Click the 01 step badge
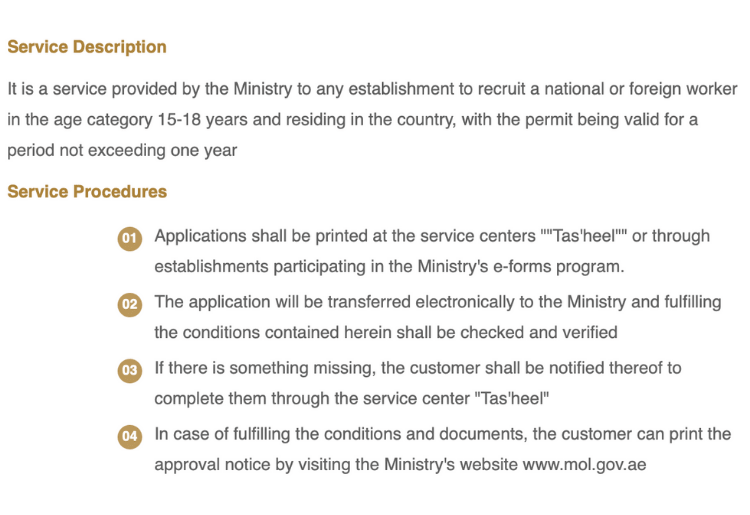Viewport: 750px width, 515px height. pyautogui.click(x=130, y=239)
